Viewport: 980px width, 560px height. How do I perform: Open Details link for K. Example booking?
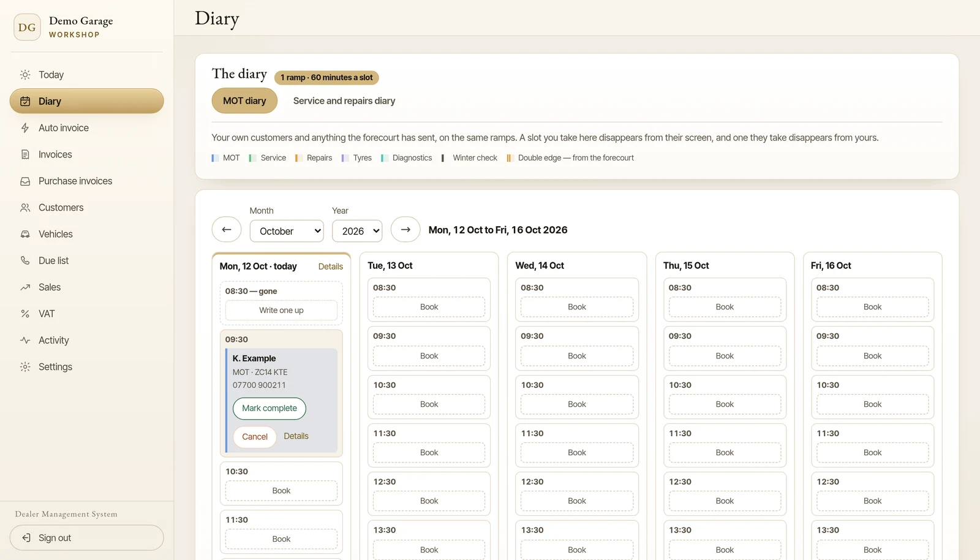point(296,436)
